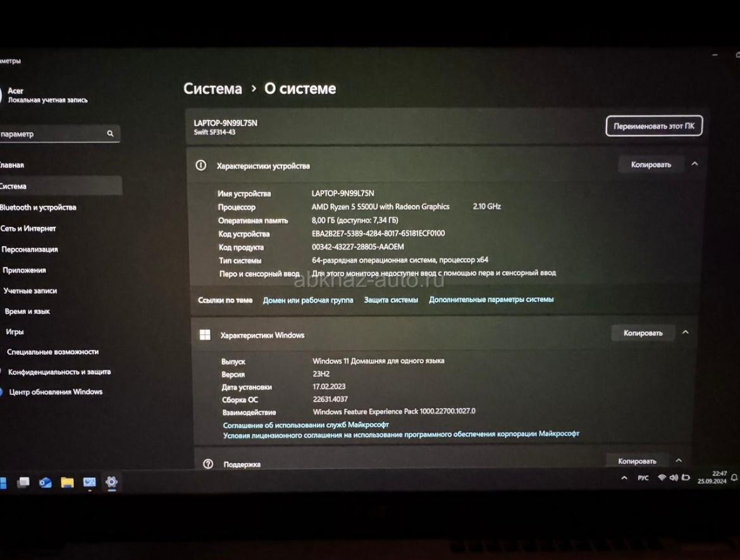
Task: Select processor text AMD Ryzen 5 5500U
Action: tap(380, 207)
